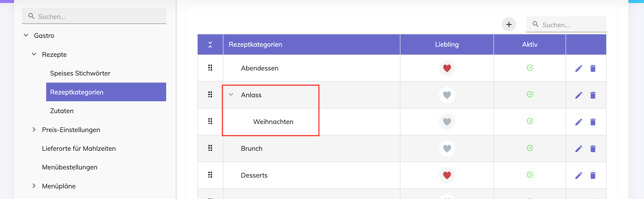Edit the Desserts category
Screen dimensions: 644x199
click(579, 176)
